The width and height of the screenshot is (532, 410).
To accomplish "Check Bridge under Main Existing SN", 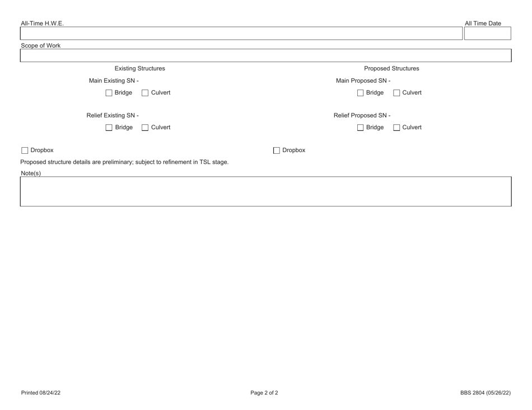I will [109, 93].
